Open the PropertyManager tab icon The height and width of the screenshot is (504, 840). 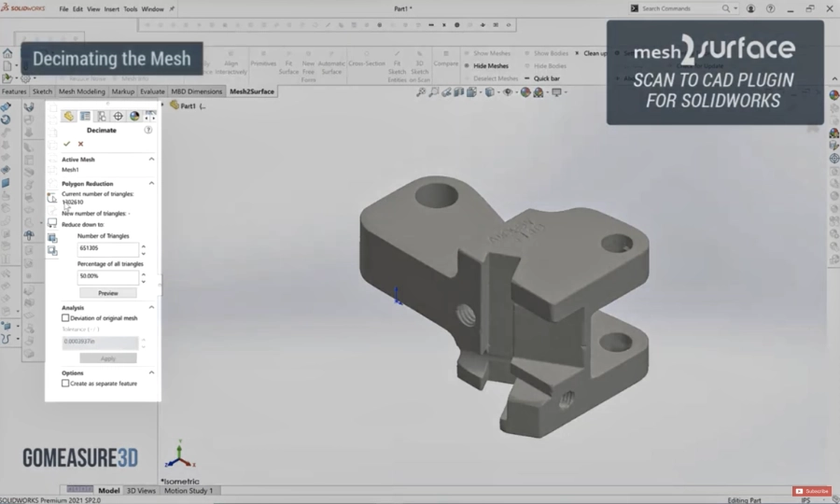[x=85, y=117]
